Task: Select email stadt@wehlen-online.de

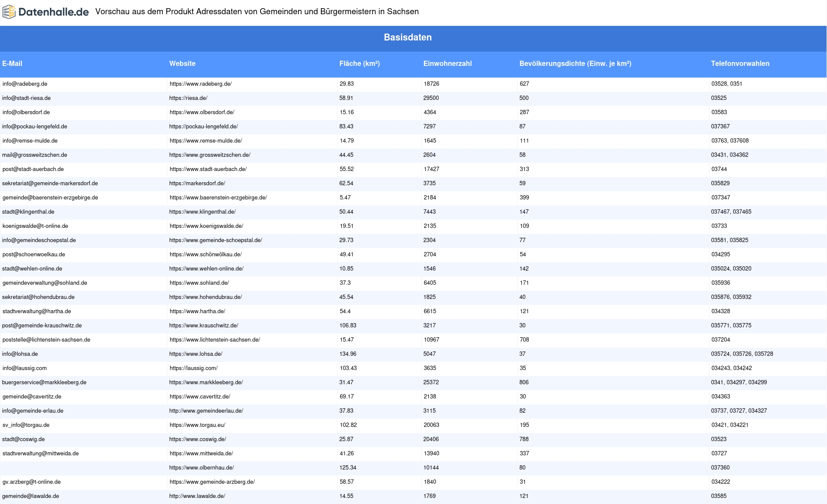Action: [32, 269]
